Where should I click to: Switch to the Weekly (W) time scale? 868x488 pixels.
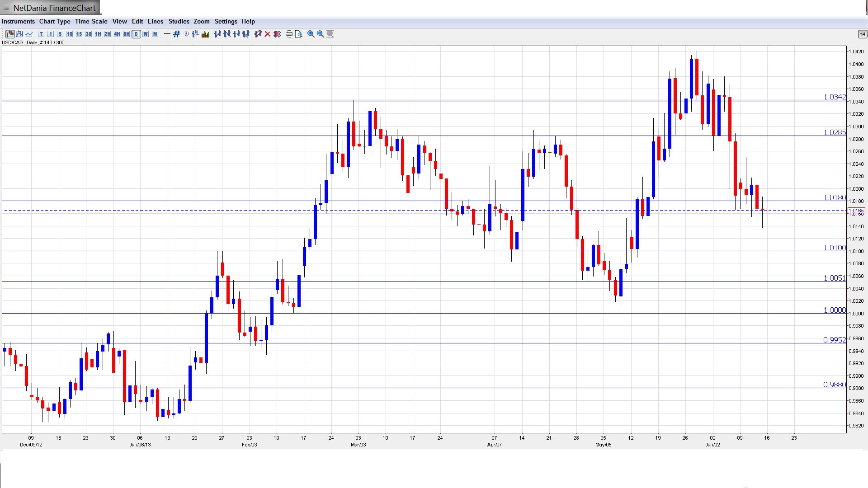point(146,34)
